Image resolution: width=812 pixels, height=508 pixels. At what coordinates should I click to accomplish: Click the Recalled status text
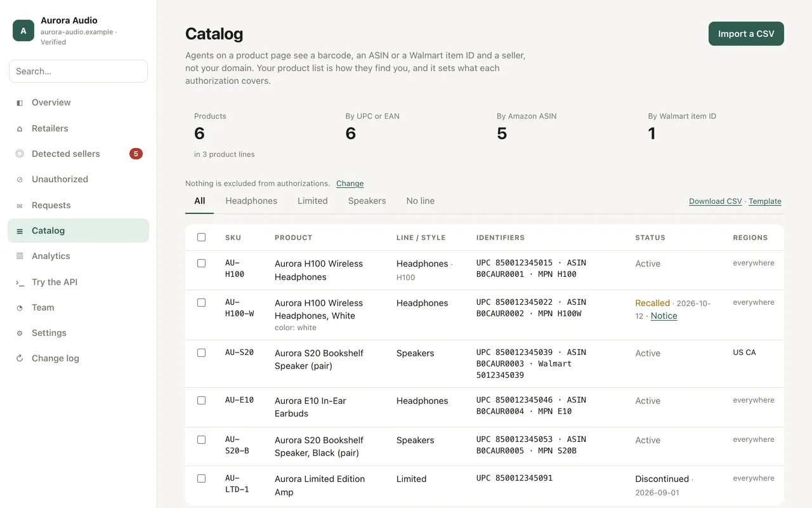point(653,303)
